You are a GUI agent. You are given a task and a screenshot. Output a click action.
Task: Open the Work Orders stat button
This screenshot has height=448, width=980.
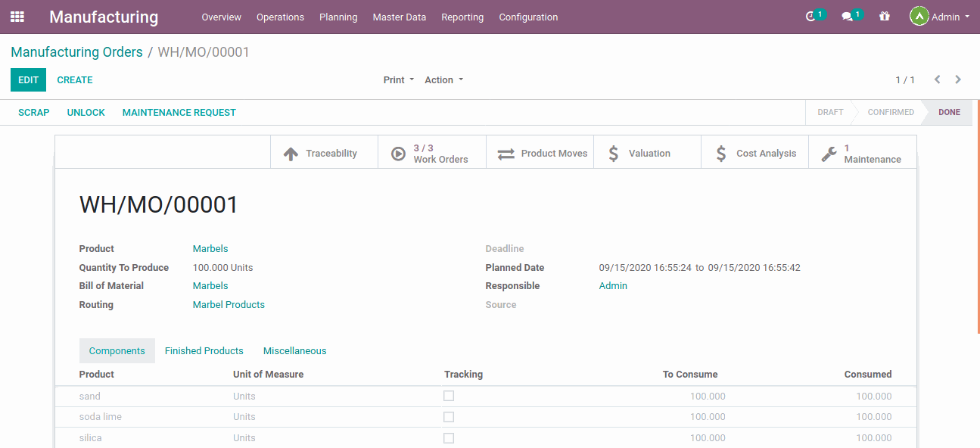tap(398, 152)
